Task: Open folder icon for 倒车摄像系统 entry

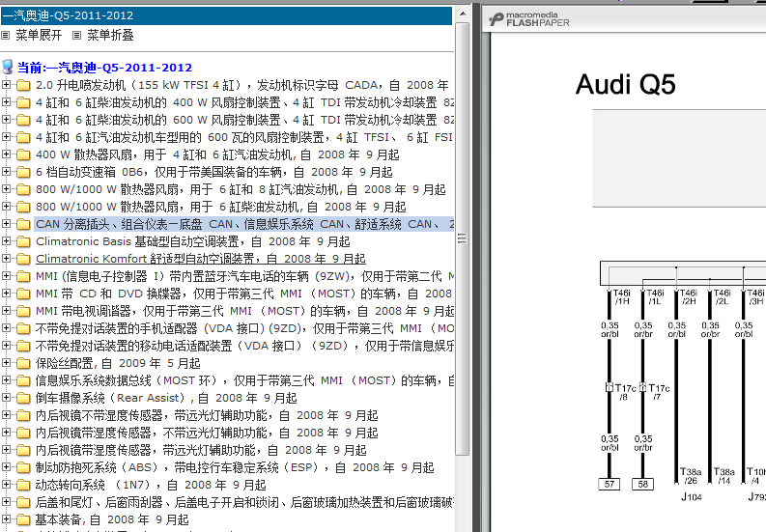Action: [x=23, y=398]
